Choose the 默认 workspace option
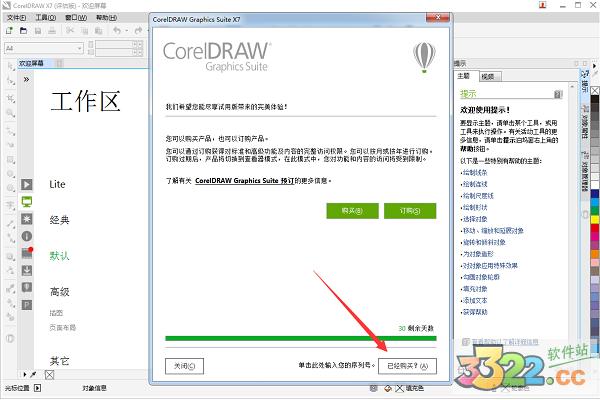Viewport: 600px width, 400px height. (60, 256)
